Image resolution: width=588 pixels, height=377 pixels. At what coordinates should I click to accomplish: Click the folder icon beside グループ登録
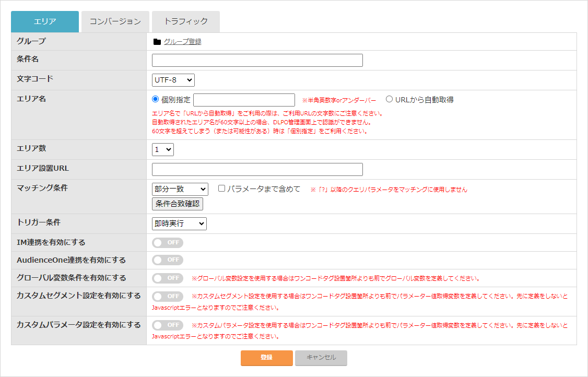[x=157, y=42]
